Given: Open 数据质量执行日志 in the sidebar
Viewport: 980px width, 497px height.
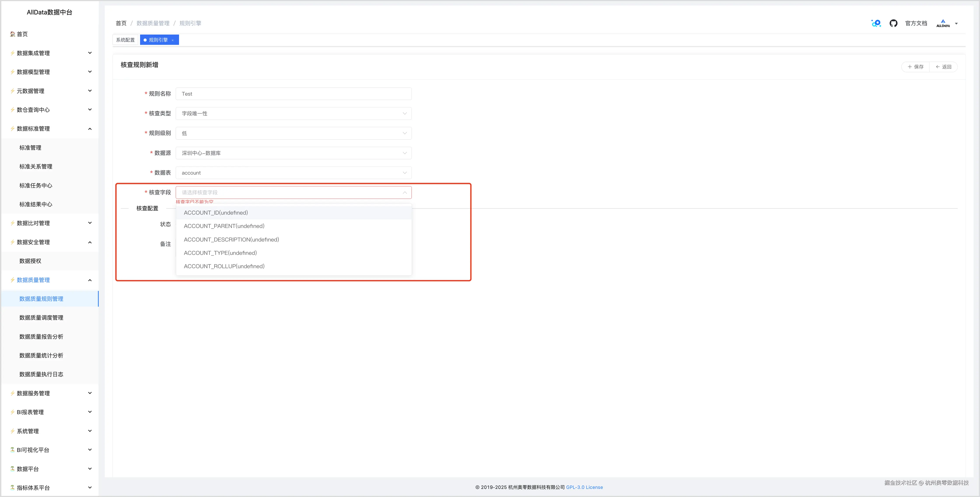Looking at the screenshot, I should [49, 374].
